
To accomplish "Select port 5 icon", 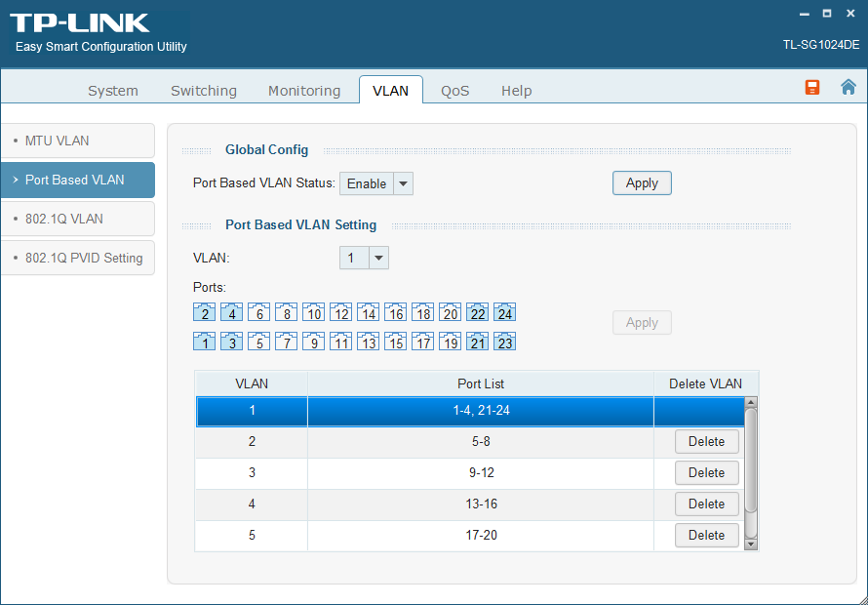I will (x=259, y=341).
